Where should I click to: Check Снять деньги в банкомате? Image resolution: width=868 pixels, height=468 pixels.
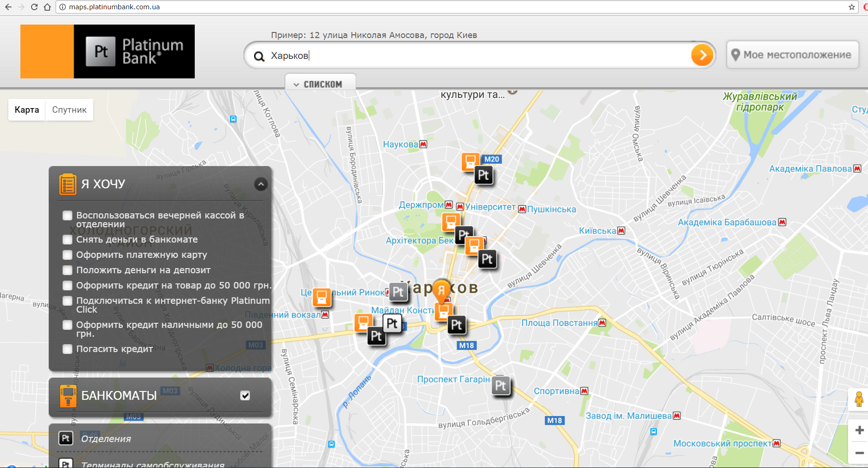click(68, 239)
